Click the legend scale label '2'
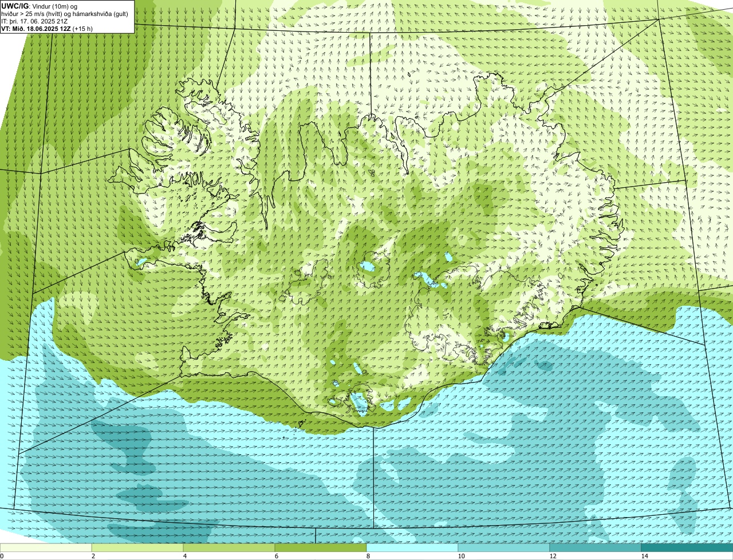This screenshot has width=733, height=560. pyautogui.click(x=93, y=555)
